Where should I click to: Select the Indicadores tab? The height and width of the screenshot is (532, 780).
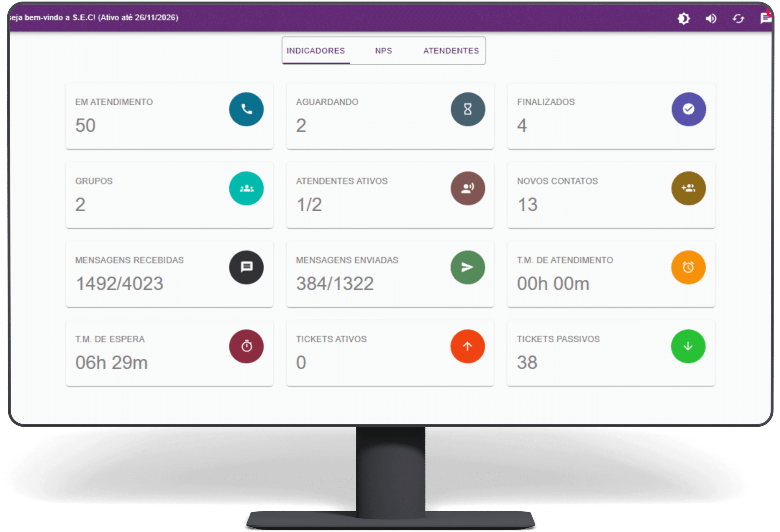315,51
